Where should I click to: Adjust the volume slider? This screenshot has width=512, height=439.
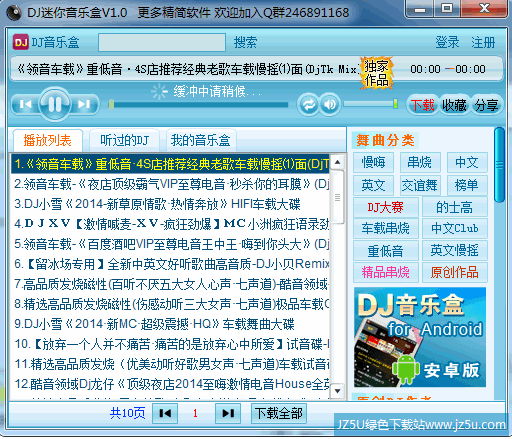coord(370,104)
